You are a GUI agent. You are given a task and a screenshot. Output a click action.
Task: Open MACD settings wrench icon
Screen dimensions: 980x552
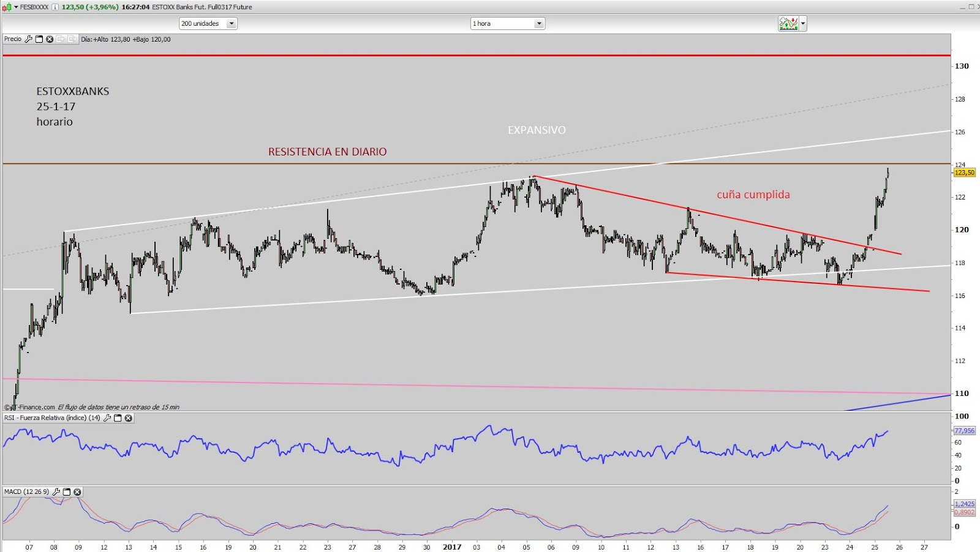[x=56, y=492]
